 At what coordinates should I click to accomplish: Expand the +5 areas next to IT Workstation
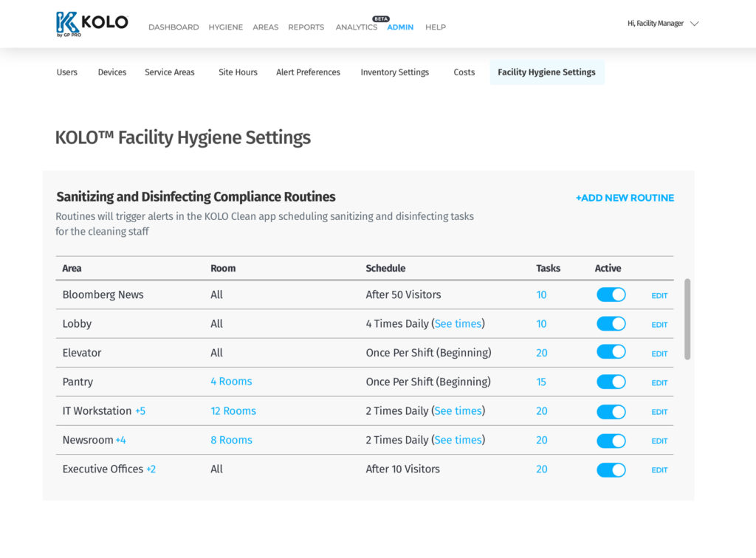coord(140,411)
